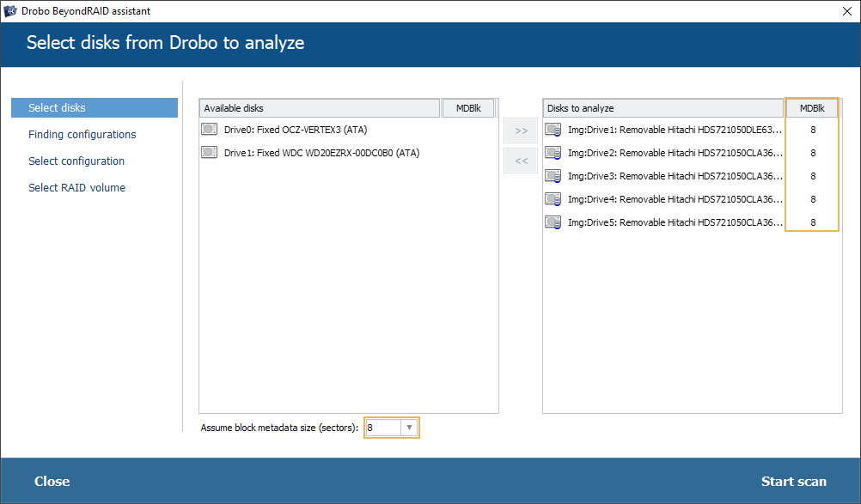This screenshot has height=504, width=861.
Task: Add selected disk using the >> button
Action: (521, 131)
